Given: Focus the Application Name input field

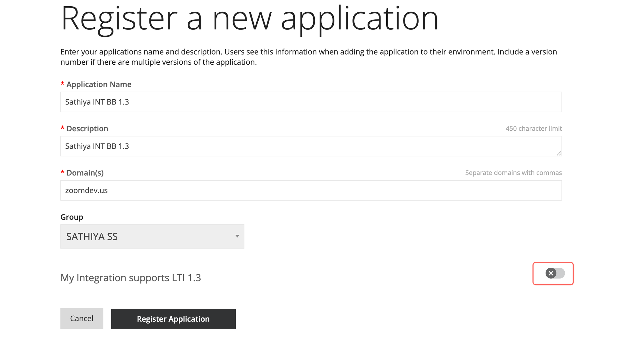Looking at the screenshot, I should tap(311, 102).
